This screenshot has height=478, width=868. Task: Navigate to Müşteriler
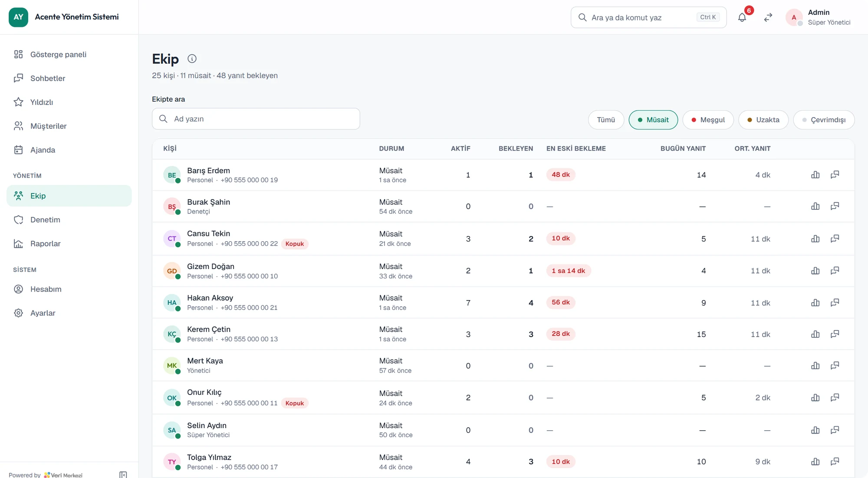pyautogui.click(x=69, y=126)
